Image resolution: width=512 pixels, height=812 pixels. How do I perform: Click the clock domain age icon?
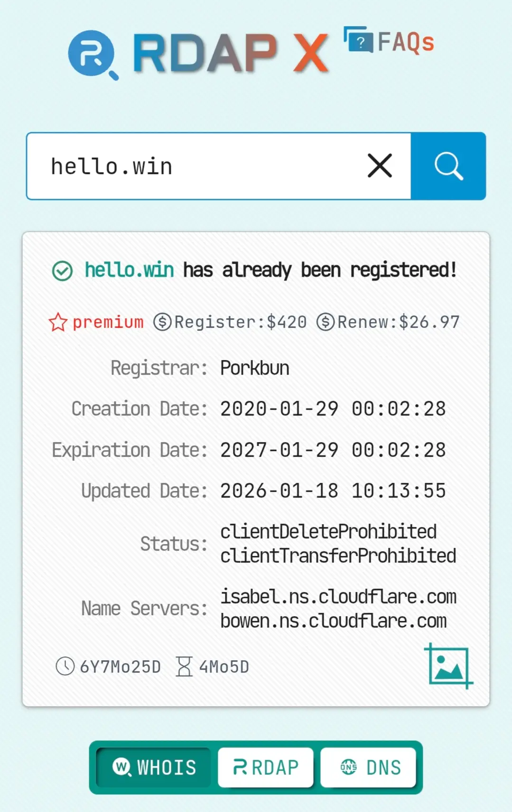pyautogui.click(x=65, y=666)
